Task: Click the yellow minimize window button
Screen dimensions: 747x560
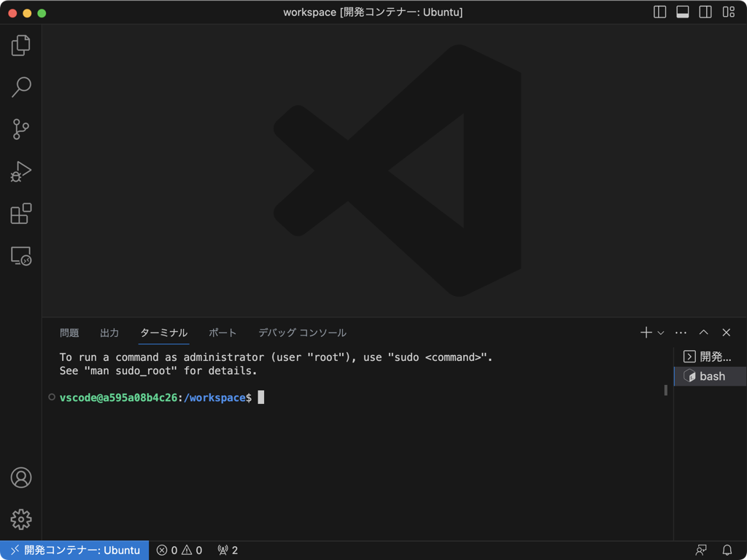Action: [27, 13]
